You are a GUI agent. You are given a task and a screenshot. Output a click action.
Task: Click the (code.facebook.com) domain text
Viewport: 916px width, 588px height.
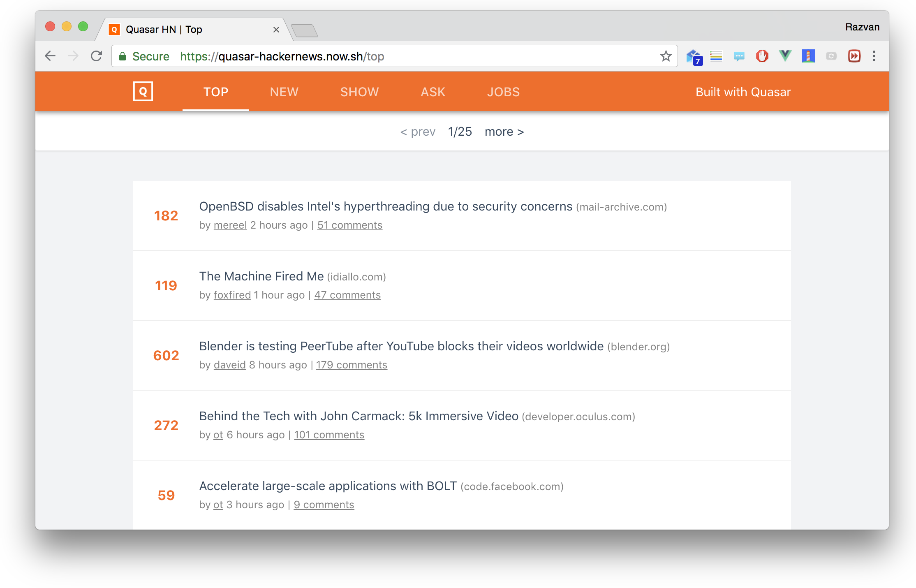(512, 486)
